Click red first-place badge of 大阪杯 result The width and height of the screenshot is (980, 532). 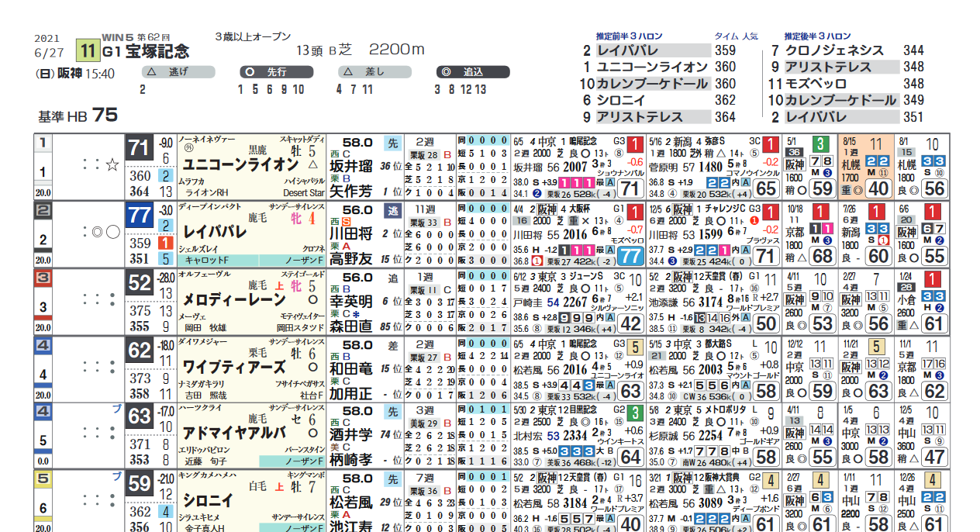pos(634,212)
